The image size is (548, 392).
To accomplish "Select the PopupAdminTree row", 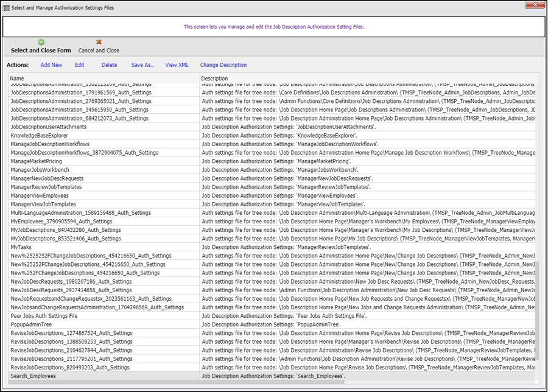I will [272, 324].
